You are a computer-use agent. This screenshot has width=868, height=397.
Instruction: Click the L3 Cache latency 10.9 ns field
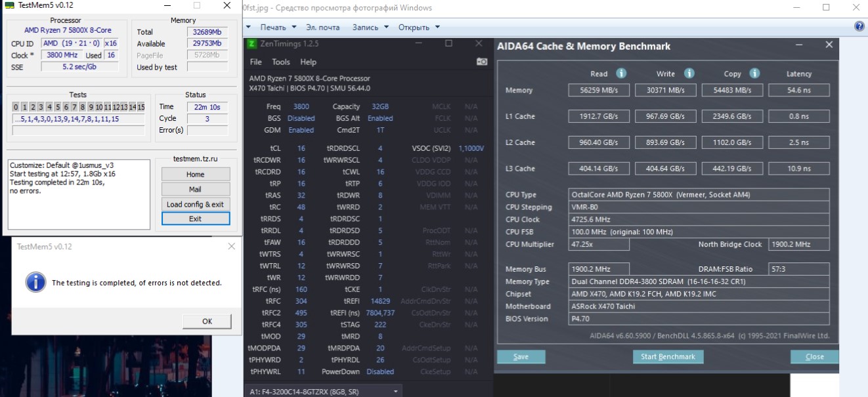799,169
